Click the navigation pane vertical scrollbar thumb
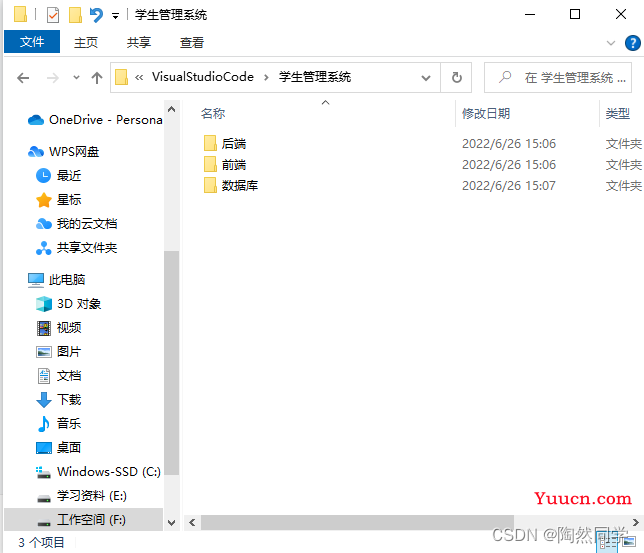This screenshot has height=553, width=644. 172,363
